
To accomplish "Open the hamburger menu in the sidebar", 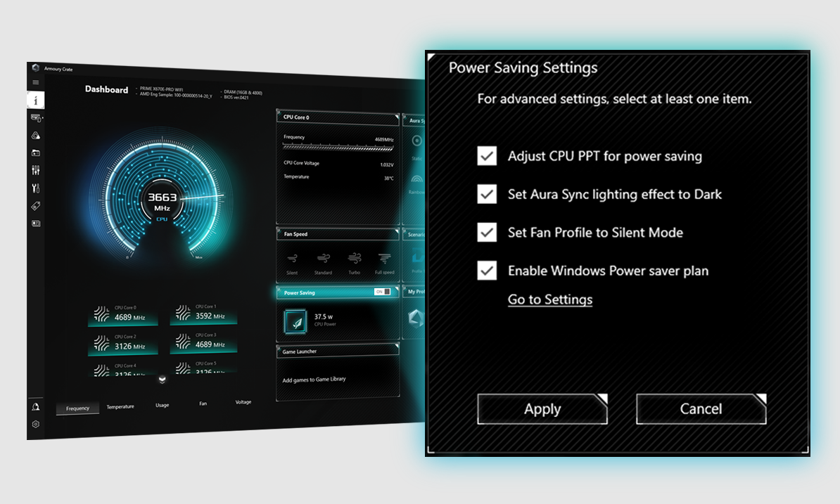I will (x=36, y=82).
